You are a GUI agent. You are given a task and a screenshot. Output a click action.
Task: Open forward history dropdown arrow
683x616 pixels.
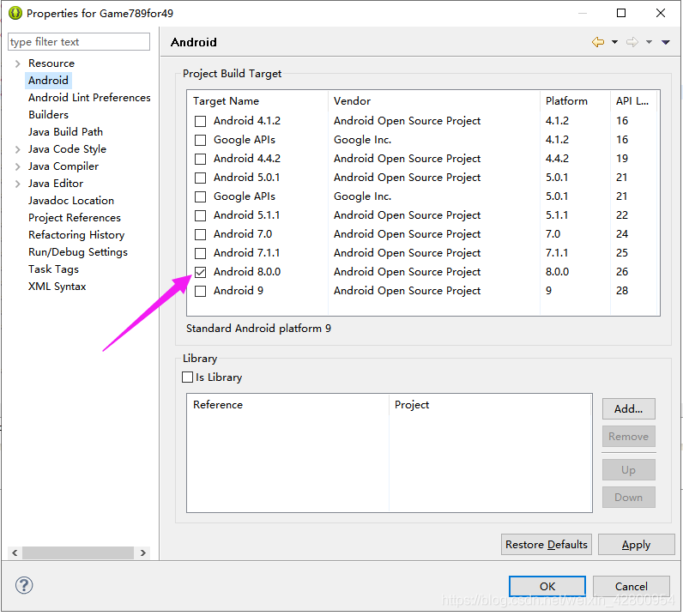pyautogui.click(x=649, y=42)
